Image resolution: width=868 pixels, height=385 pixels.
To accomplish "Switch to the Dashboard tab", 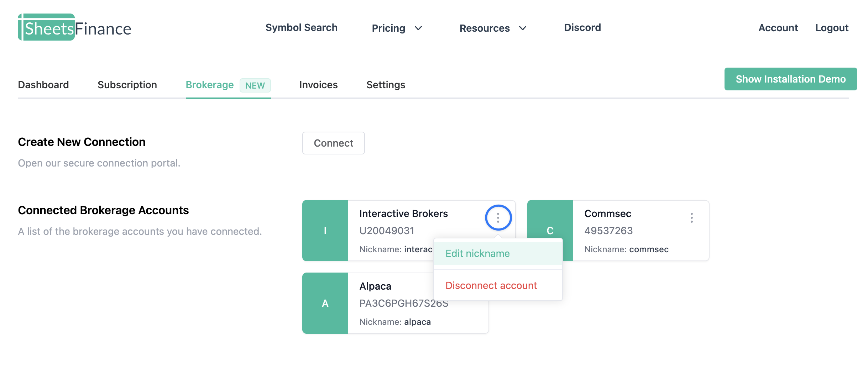I will 43,85.
